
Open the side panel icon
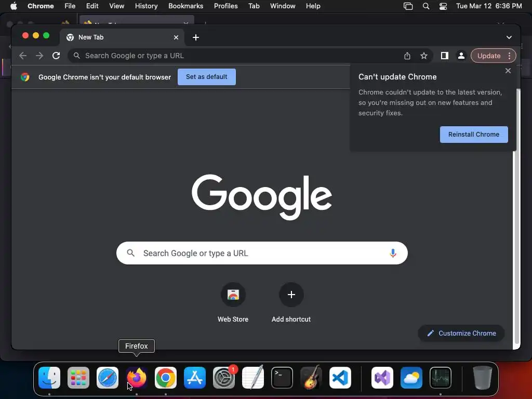pos(445,56)
